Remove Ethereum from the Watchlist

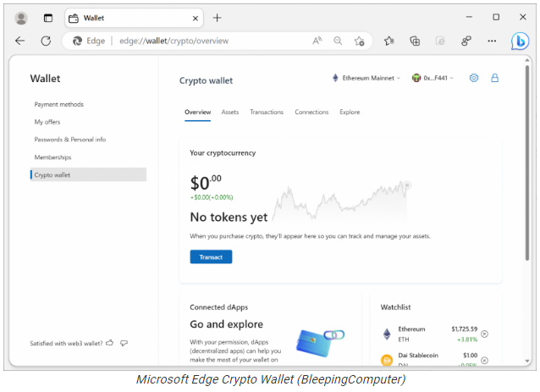point(484,334)
